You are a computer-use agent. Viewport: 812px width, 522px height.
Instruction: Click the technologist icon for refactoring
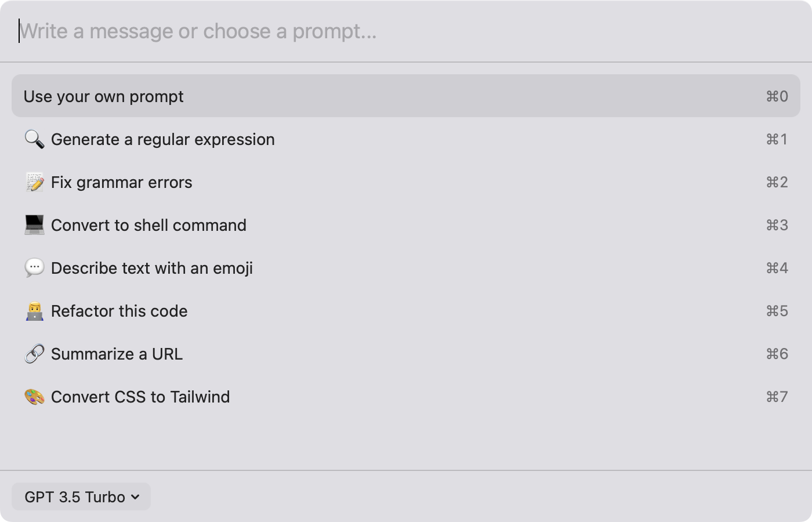click(34, 311)
